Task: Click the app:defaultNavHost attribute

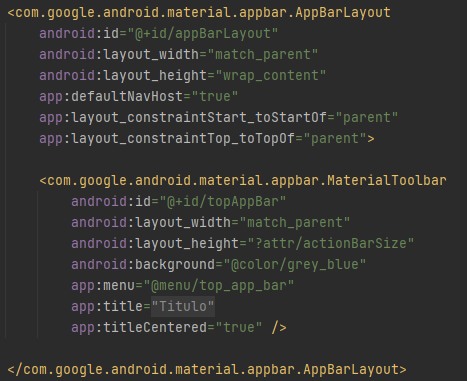Action: pos(111,97)
